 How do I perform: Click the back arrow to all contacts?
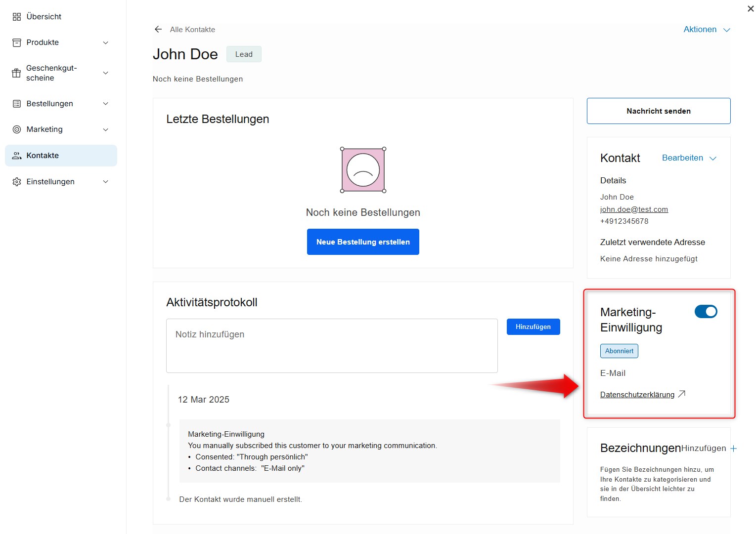158,30
